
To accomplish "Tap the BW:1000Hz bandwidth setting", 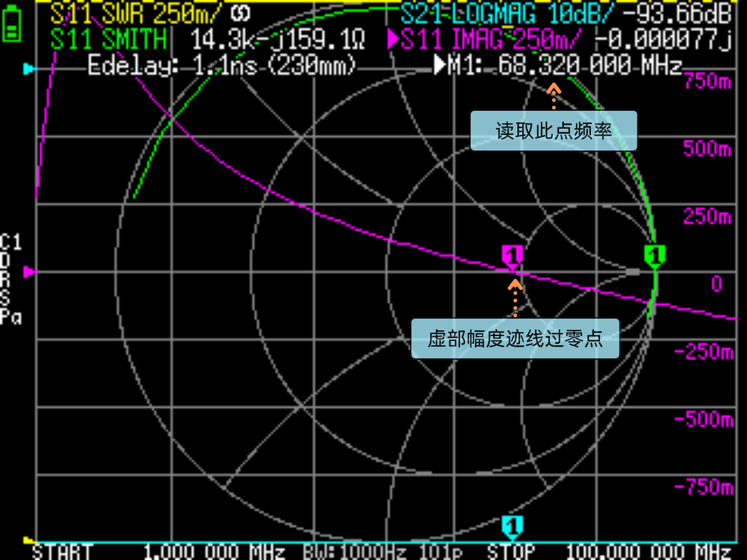I will 355,552.
